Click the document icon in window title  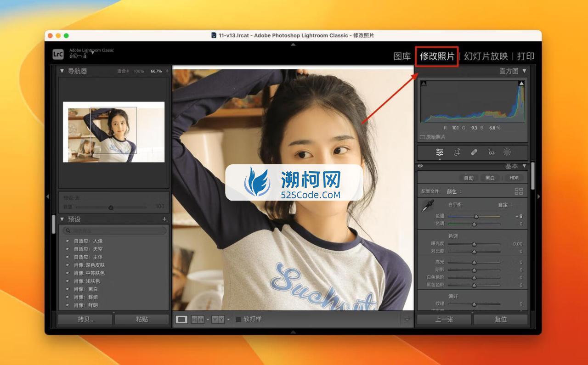tap(214, 35)
